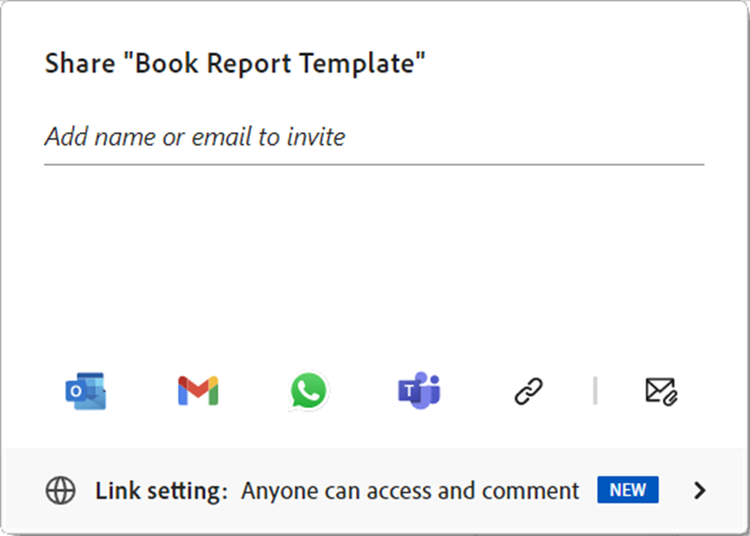
Task: Share via Outlook icon
Action: tap(86, 391)
